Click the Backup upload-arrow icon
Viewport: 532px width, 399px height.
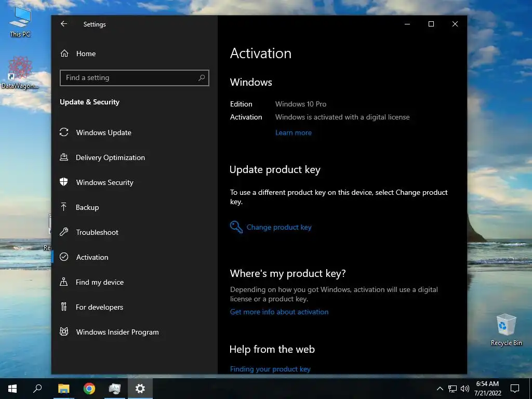(63, 207)
